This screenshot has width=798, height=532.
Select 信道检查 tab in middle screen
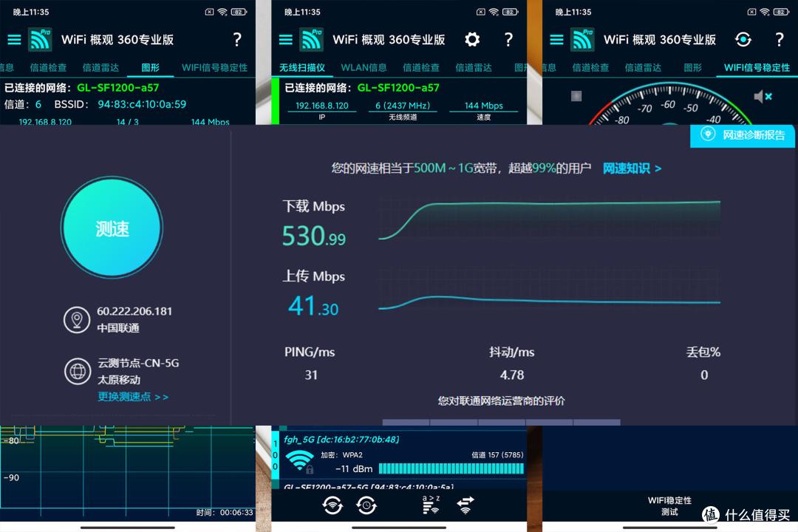click(421, 68)
